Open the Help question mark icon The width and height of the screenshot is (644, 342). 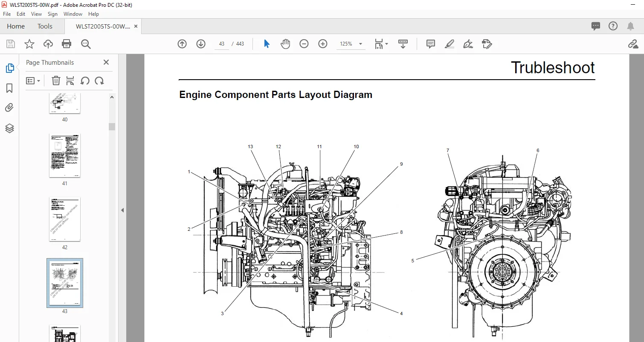pos(613,26)
